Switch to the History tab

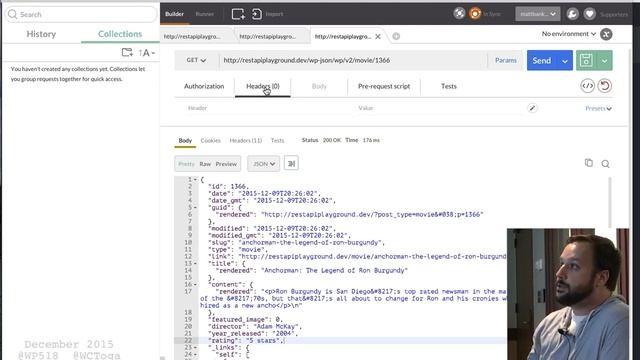[41, 34]
